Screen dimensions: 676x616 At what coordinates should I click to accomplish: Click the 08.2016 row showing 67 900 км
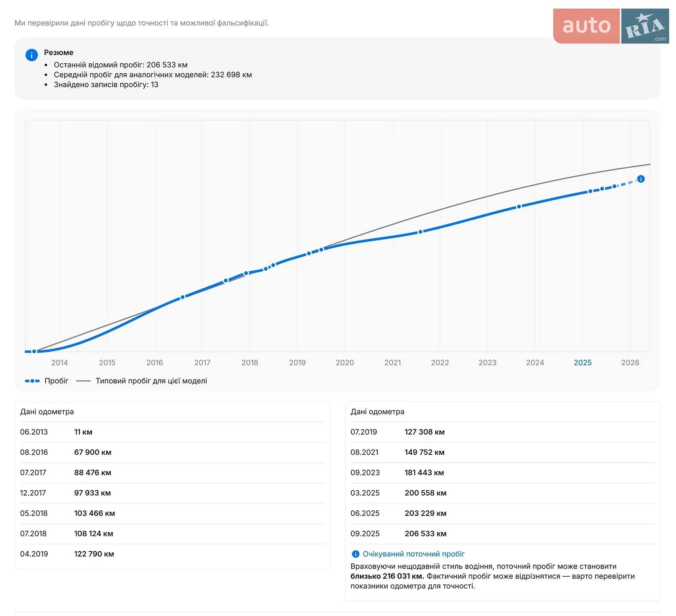pyautogui.click(x=172, y=453)
